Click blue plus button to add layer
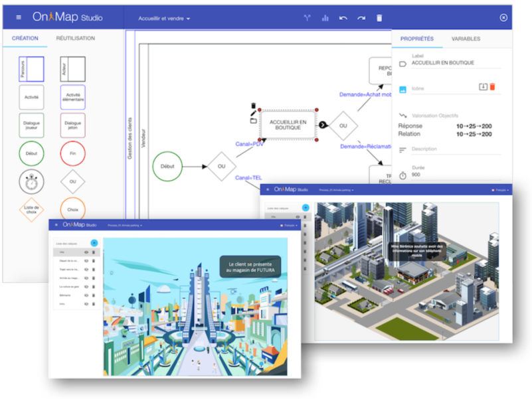This screenshot has height=399, width=532. (x=94, y=243)
